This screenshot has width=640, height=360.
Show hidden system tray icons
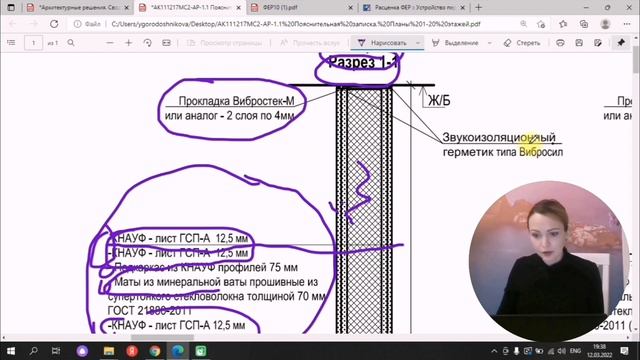click(x=494, y=351)
